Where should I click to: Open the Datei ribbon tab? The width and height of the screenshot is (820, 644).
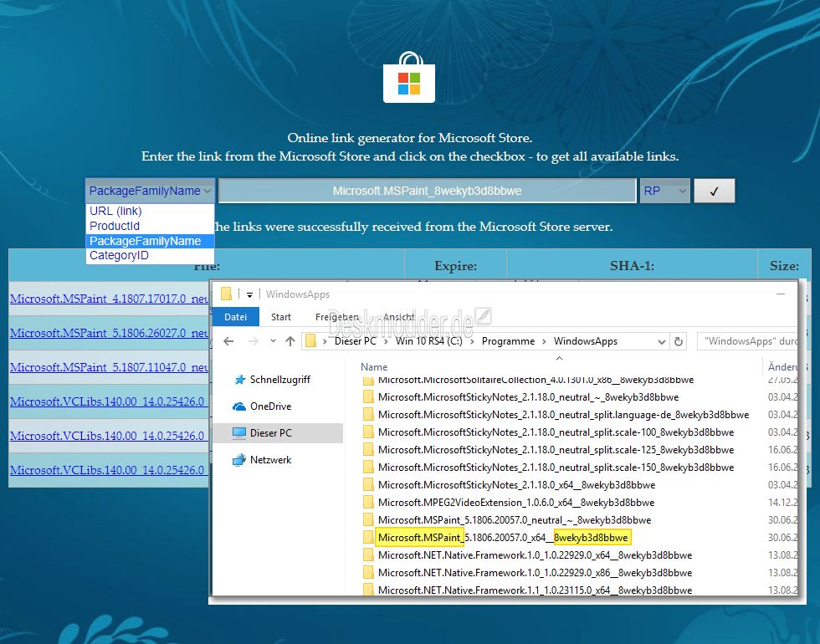(x=236, y=317)
